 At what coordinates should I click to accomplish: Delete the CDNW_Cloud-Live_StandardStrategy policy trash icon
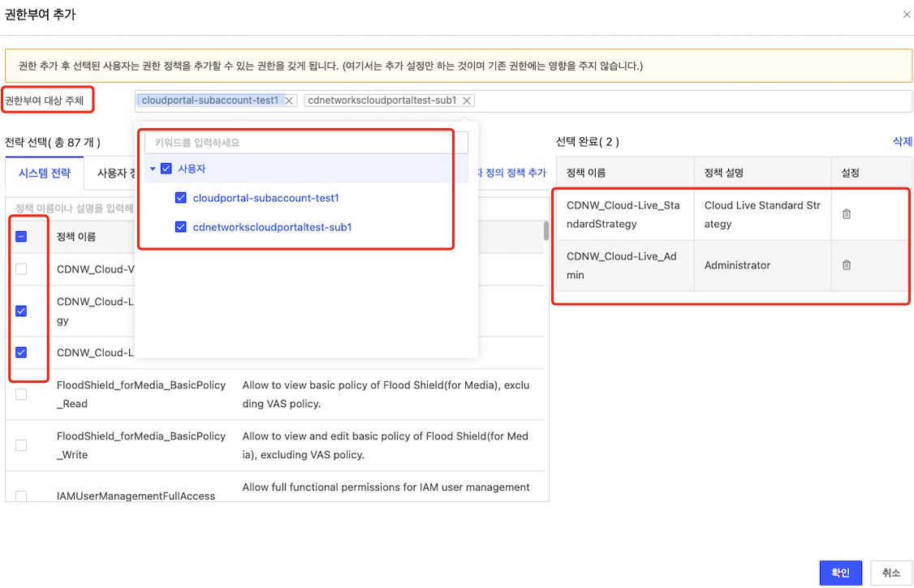click(x=847, y=214)
